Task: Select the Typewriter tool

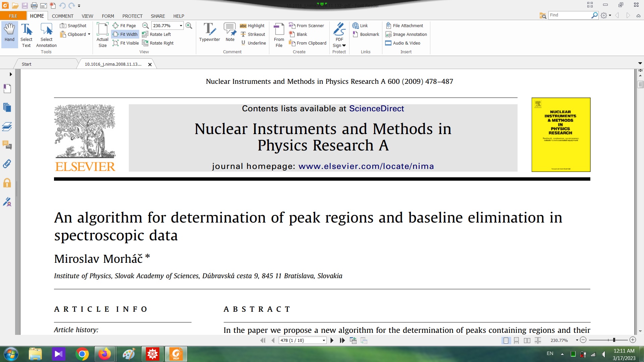Action: point(209,32)
